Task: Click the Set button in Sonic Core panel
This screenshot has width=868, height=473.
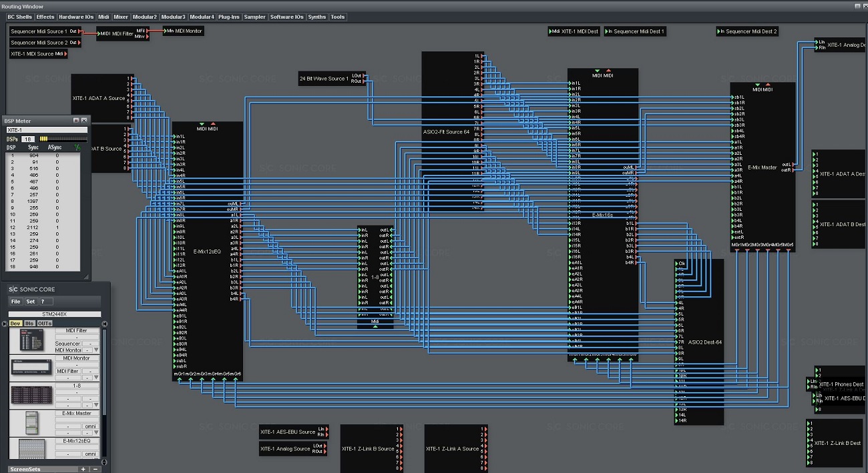Action: 30,302
